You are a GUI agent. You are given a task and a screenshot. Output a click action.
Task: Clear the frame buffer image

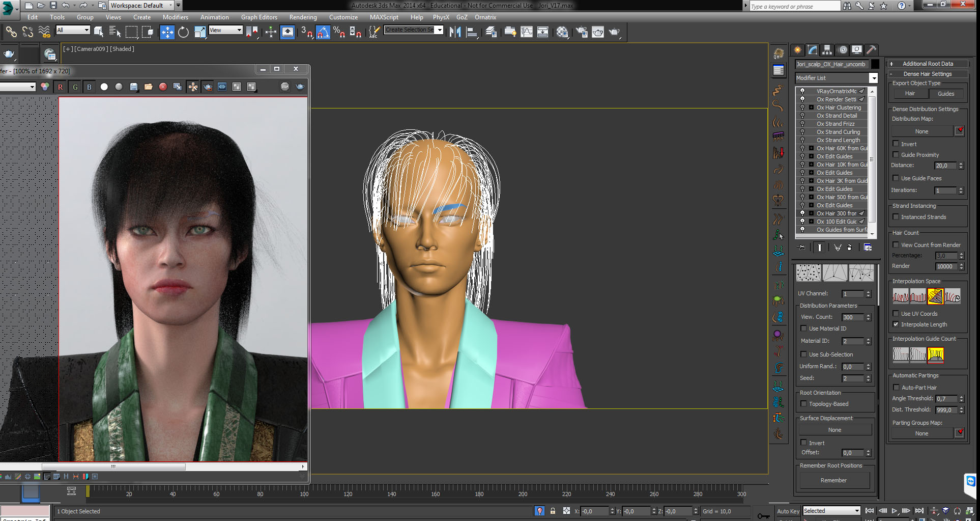click(163, 87)
